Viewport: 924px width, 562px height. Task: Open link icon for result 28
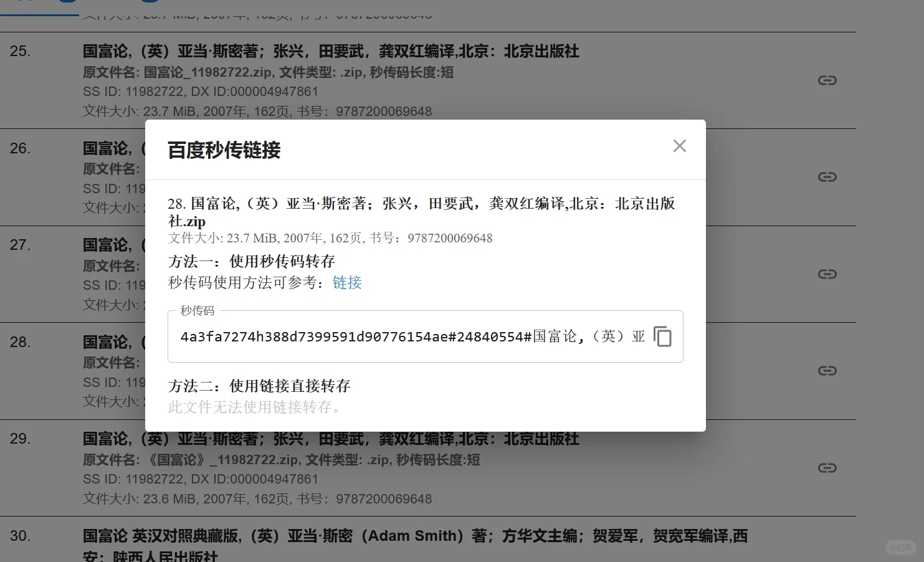[x=827, y=371]
